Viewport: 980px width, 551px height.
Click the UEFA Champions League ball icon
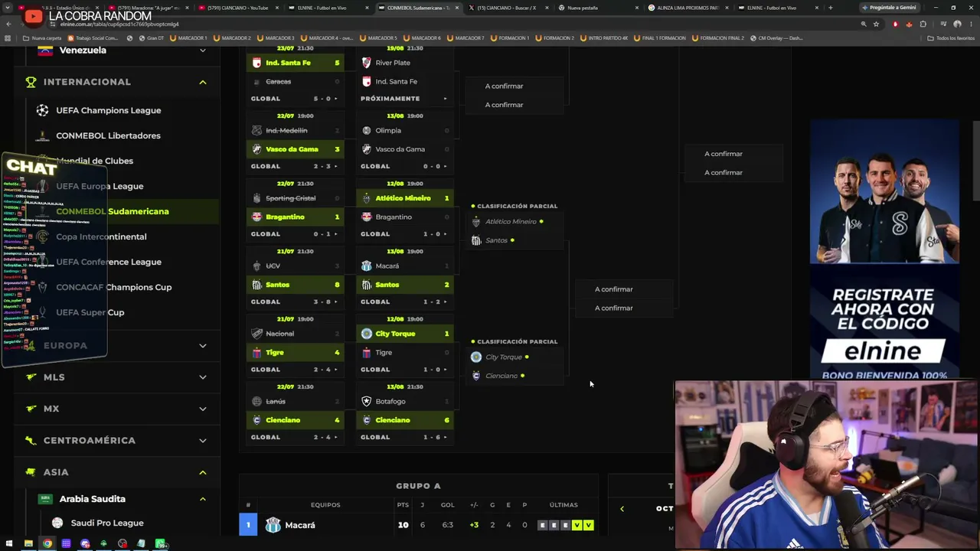pos(42,110)
